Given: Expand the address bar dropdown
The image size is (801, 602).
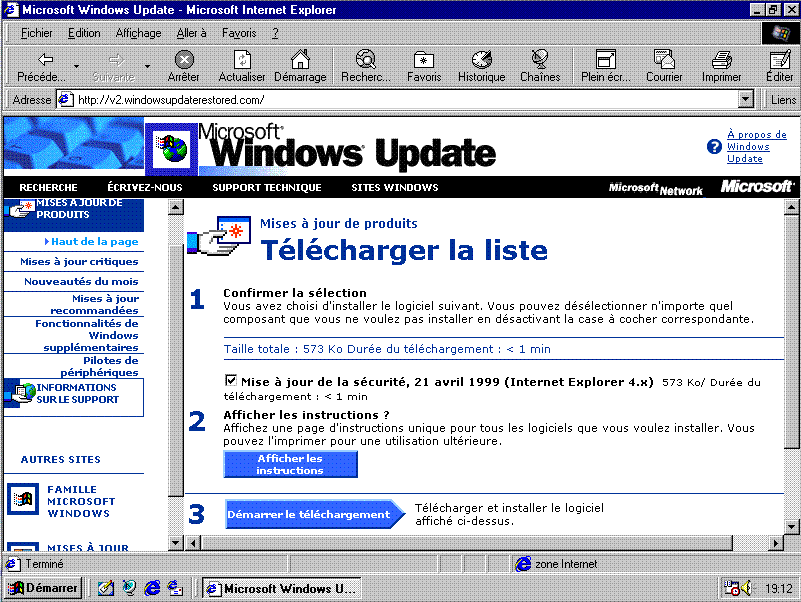Looking at the screenshot, I should (746, 99).
